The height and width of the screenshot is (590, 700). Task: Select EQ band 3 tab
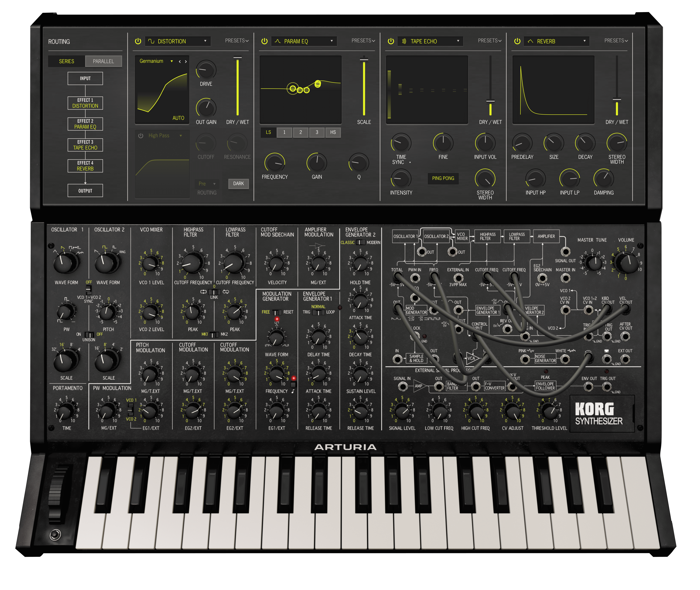[x=317, y=132]
